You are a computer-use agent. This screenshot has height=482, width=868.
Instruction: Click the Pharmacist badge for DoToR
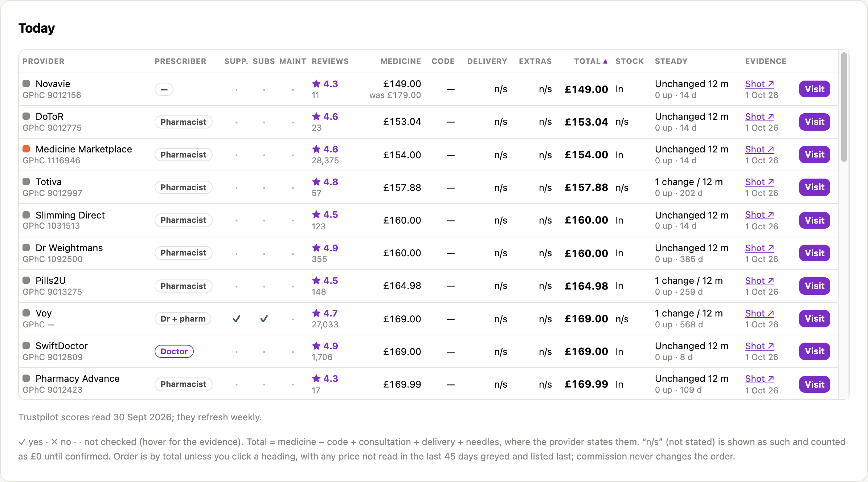184,122
